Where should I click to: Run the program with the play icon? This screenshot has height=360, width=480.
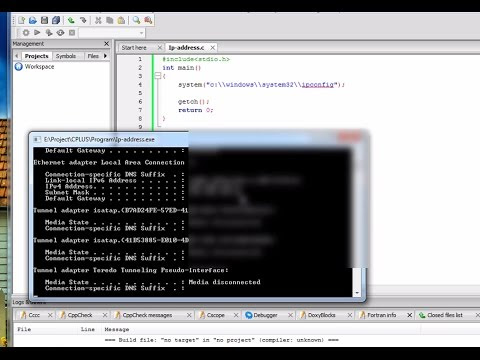pyautogui.click(x=37, y=33)
